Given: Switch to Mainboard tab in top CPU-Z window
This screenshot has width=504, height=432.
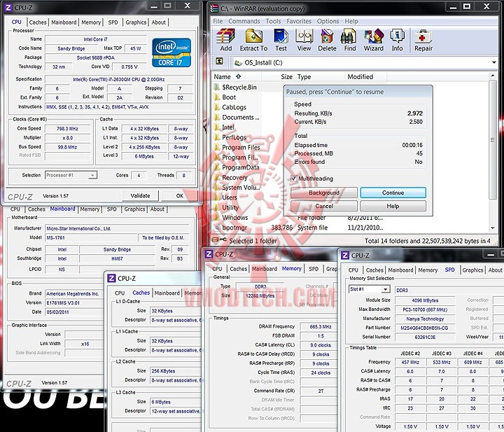Looking at the screenshot, I should pyautogui.click(x=64, y=22).
